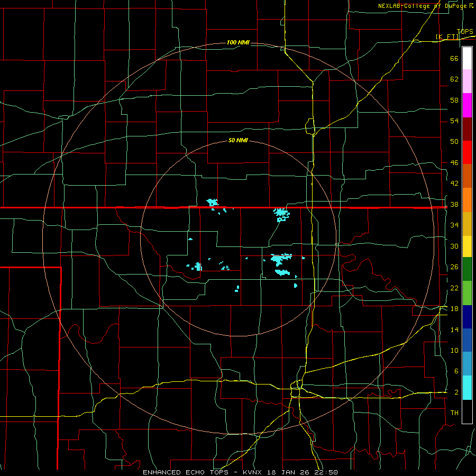This screenshot has height=476, width=476.
Task: Click the '18' legend value
Action: point(454,309)
